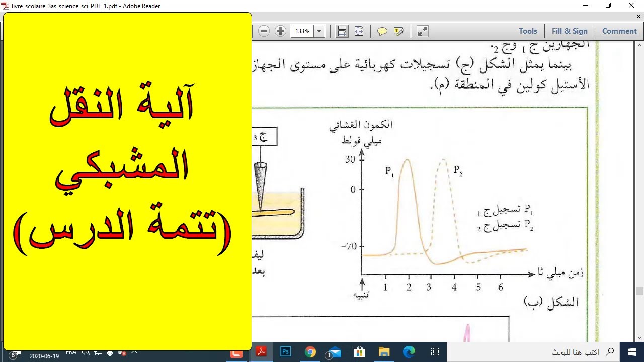Click the 133% zoom value field

click(x=302, y=31)
